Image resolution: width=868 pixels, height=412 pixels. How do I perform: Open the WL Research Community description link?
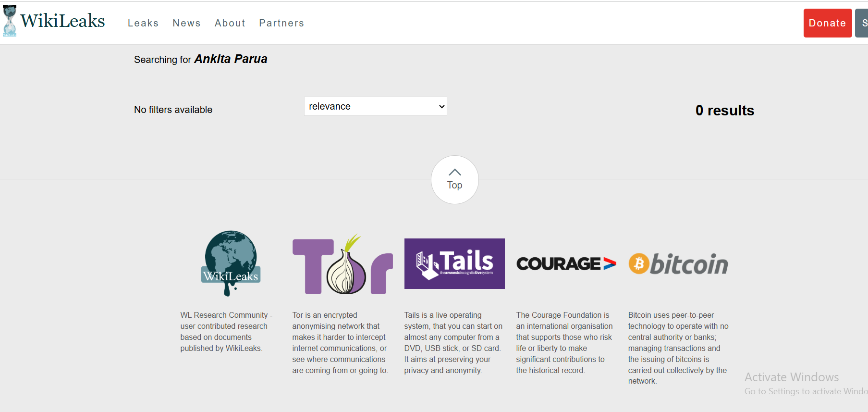(x=226, y=332)
